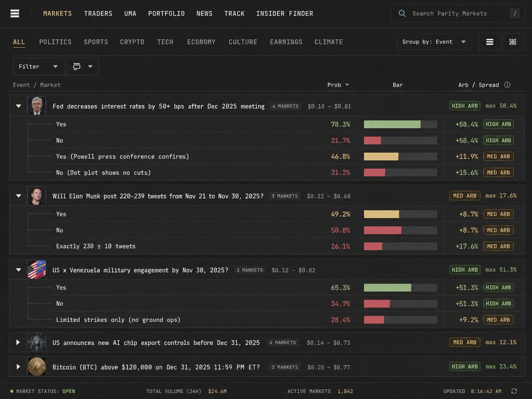Screen dimensions: 532x399
Task: Click 4 MARKETS tag on Fed event
Action: [x=285, y=106]
